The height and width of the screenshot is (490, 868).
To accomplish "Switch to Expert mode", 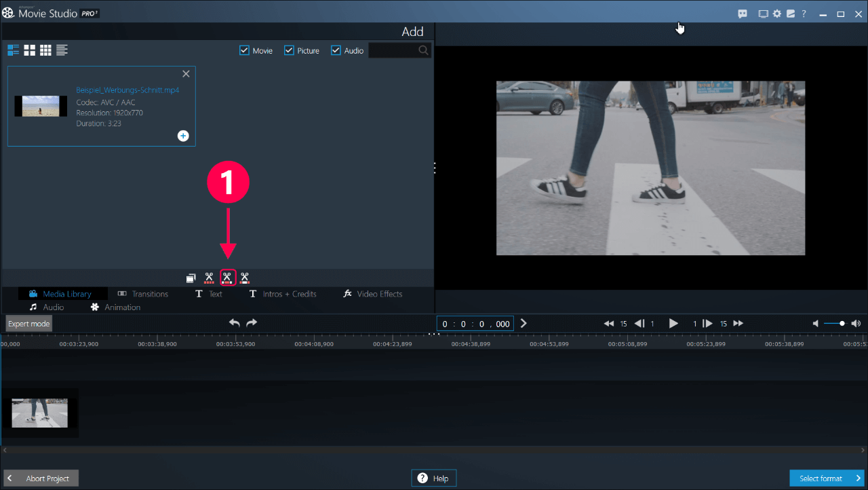I will tap(28, 324).
